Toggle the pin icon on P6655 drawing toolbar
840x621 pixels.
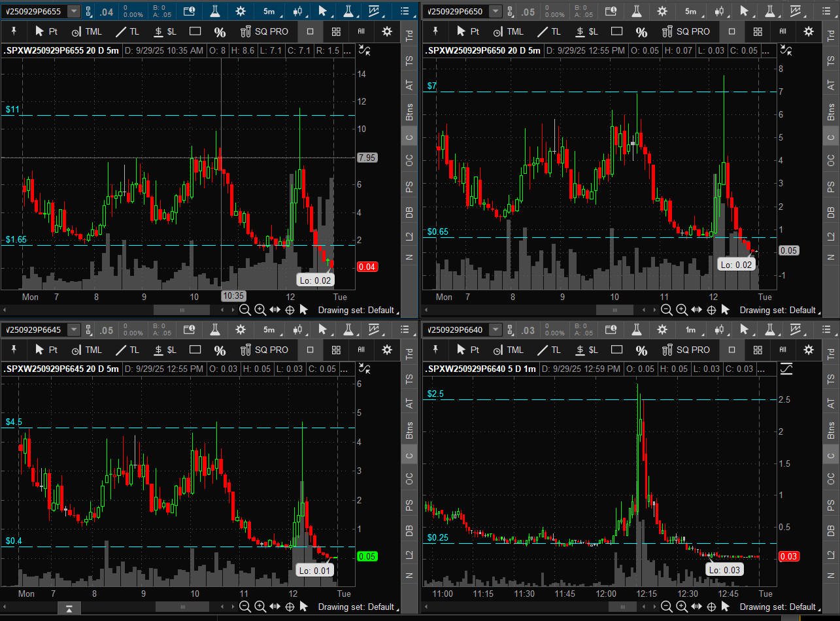[14, 31]
